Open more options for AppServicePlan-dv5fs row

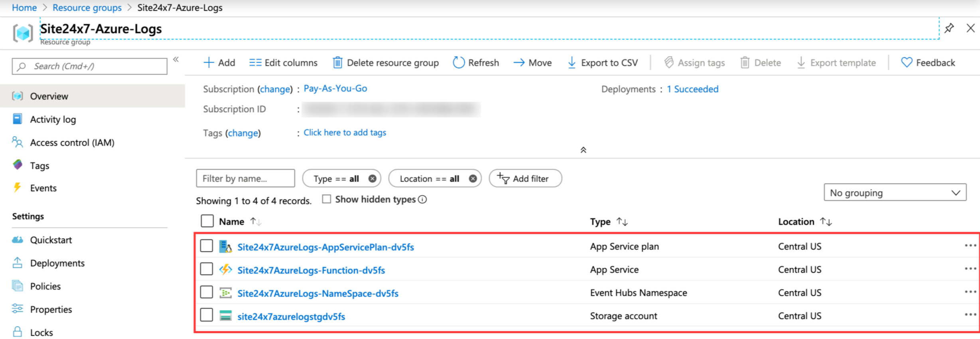(970, 246)
